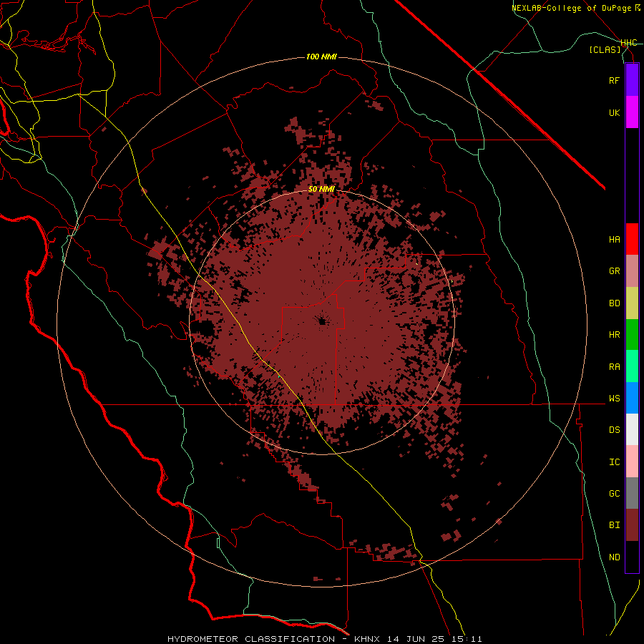Click the RA light green legend swatch

[x=632, y=366]
